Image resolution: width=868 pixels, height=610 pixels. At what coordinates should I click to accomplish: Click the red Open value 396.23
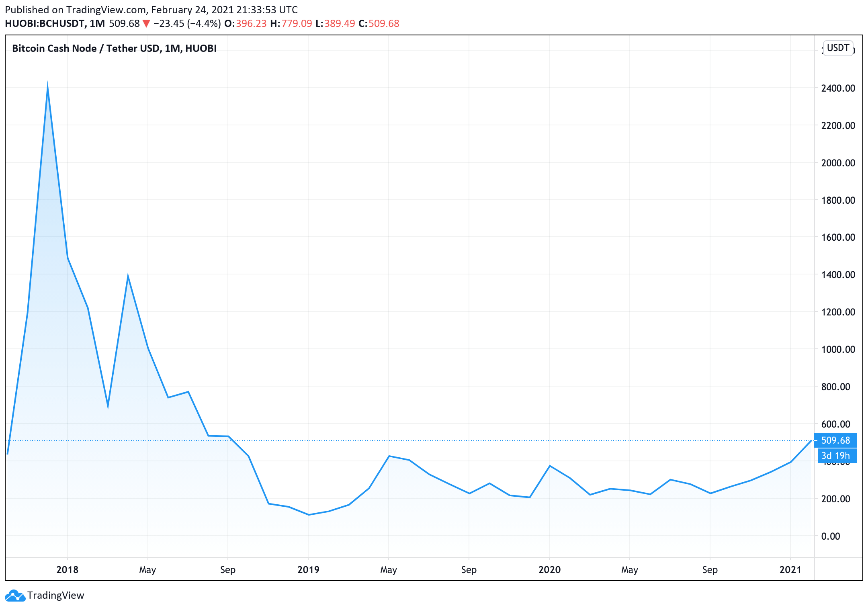[251, 24]
